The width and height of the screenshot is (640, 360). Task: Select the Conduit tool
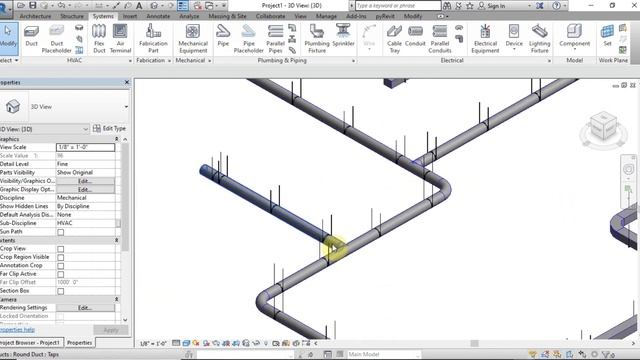tap(415, 36)
